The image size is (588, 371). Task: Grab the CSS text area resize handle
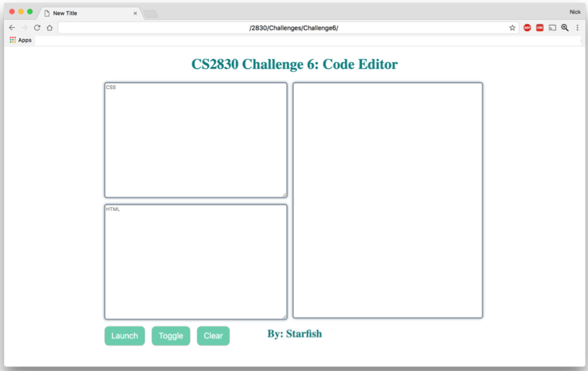click(x=285, y=195)
